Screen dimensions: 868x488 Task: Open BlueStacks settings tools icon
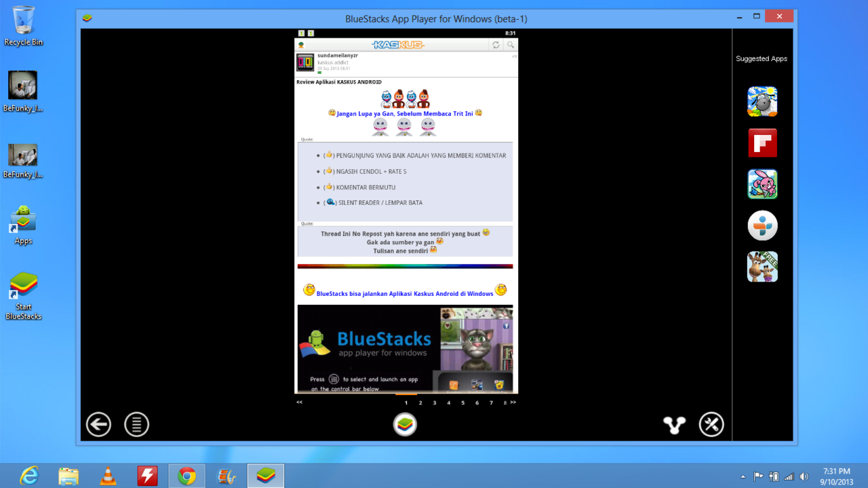(x=711, y=425)
